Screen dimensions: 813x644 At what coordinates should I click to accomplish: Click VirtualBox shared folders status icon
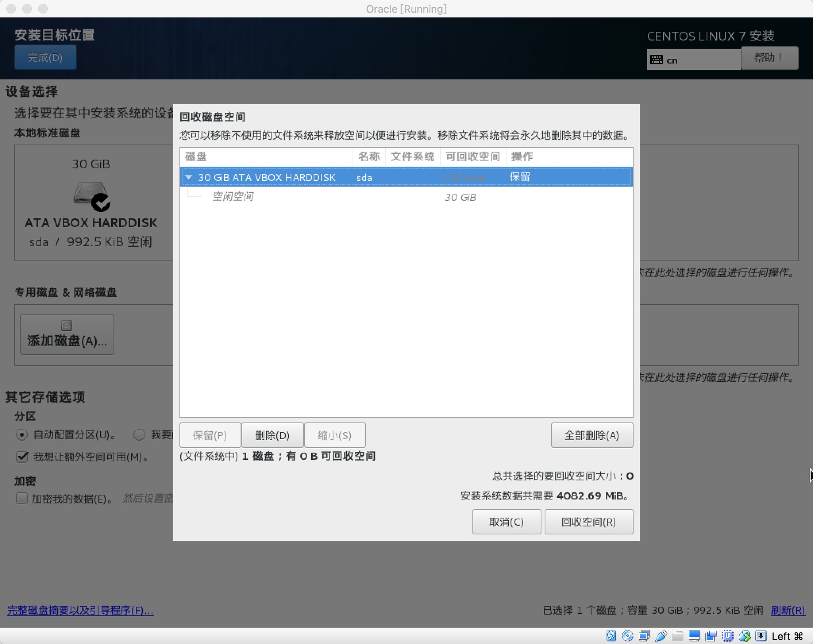678,636
